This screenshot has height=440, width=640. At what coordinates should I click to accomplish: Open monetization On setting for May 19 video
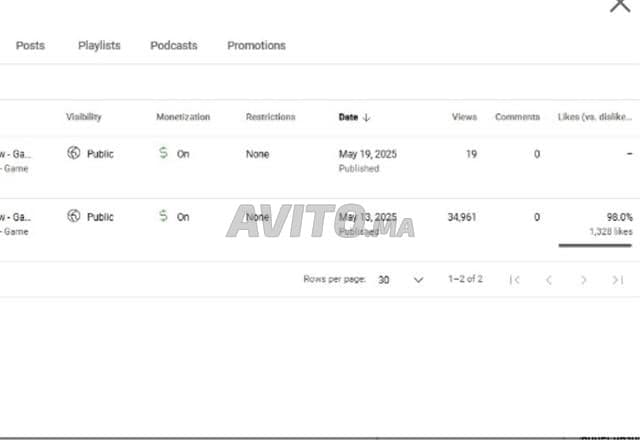[x=183, y=154]
